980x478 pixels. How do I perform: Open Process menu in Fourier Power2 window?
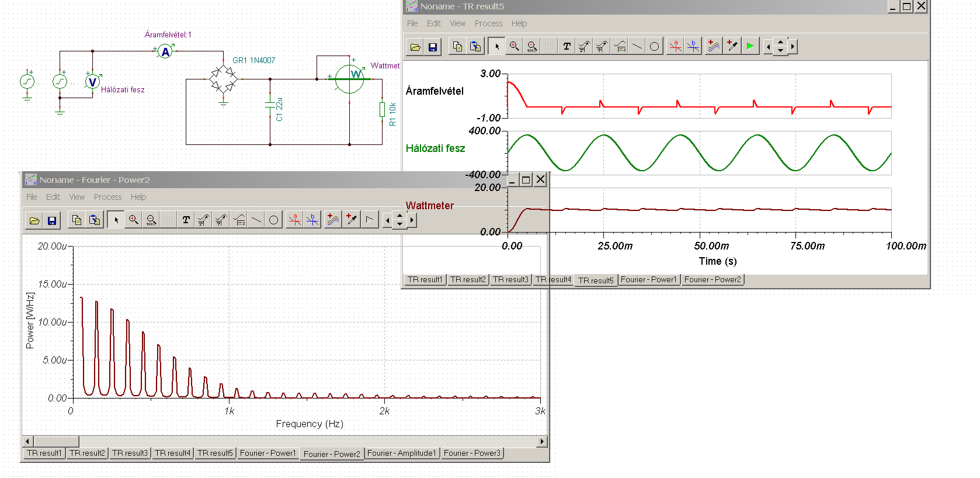(x=108, y=197)
